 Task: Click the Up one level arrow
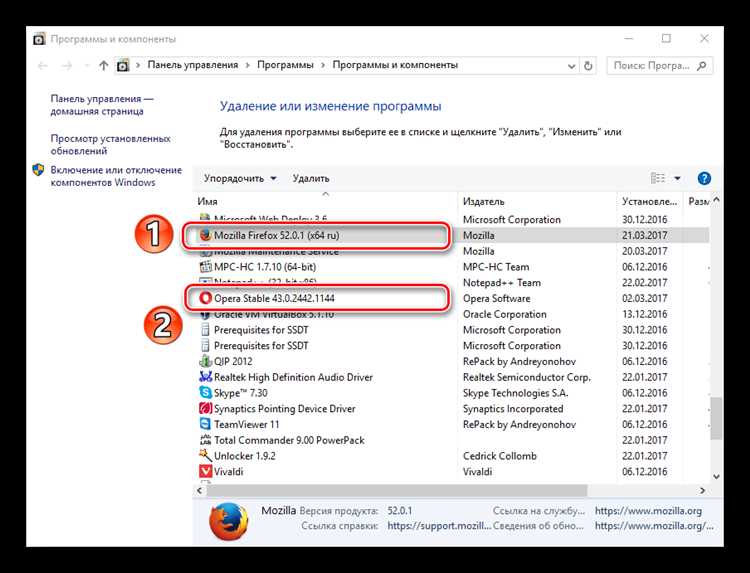[x=103, y=65]
